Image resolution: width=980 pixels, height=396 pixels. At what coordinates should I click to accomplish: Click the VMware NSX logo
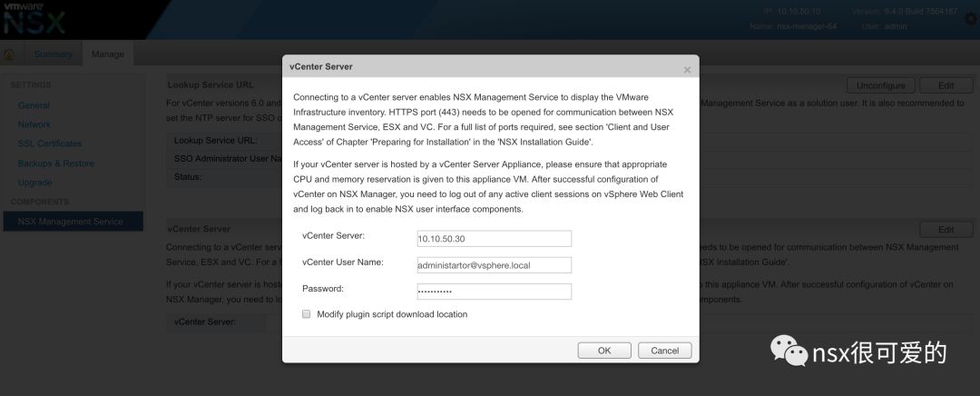[x=34, y=19]
